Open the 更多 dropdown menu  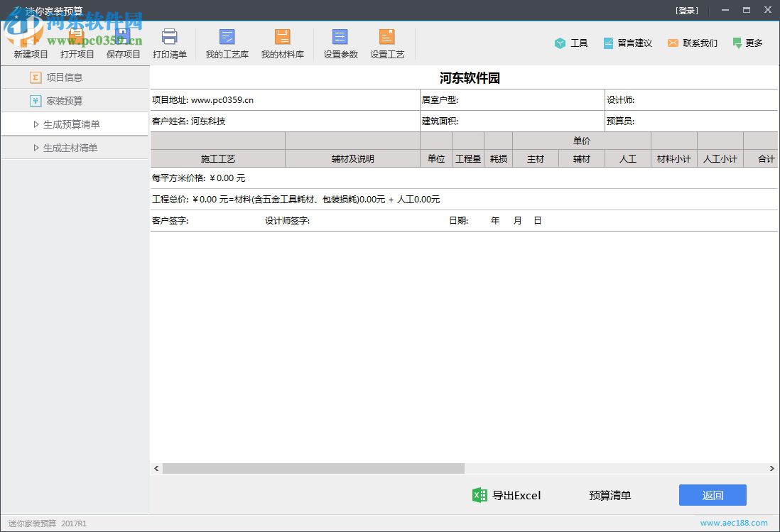[x=747, y=43]
